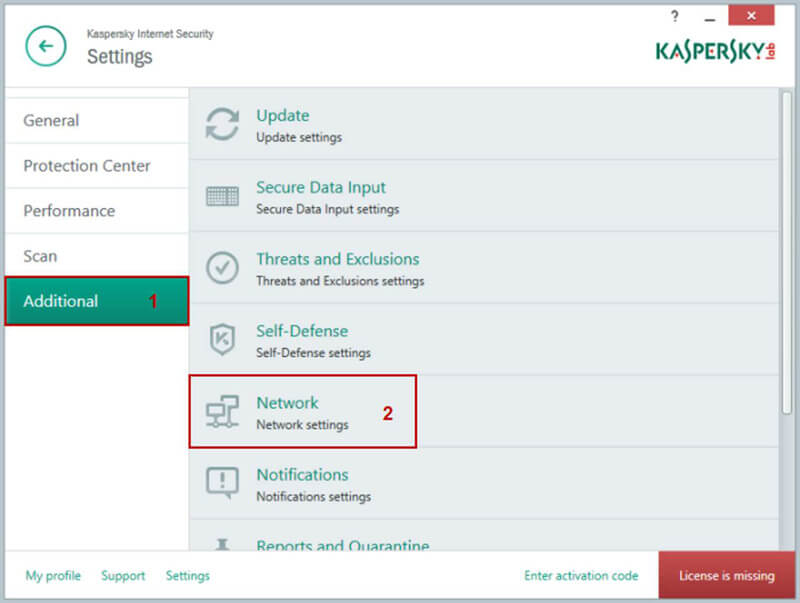Click the Secure Data Input keyboard icon

click(x=222, y=196)
